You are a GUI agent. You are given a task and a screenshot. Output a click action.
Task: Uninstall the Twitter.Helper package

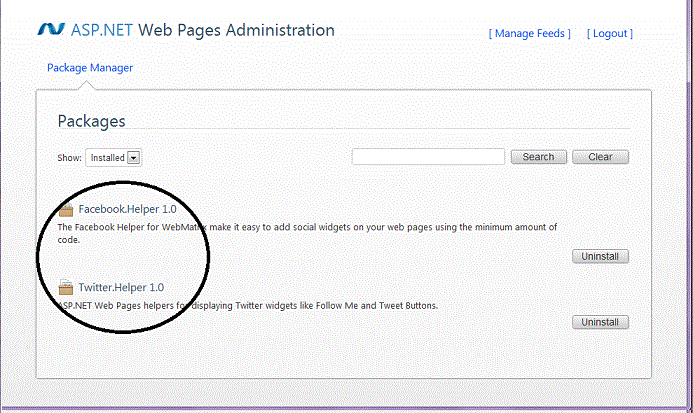[600, 322]
